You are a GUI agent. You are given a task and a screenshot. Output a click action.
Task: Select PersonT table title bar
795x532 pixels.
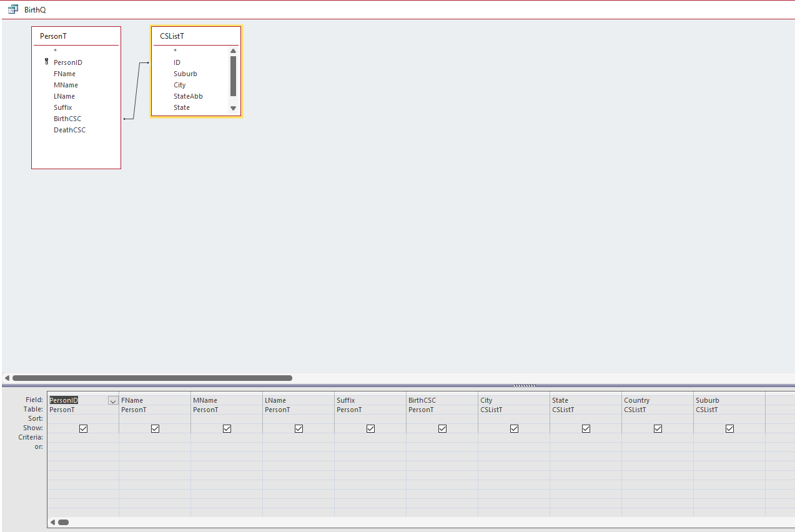pyautogui.click(x=76, y=36)
